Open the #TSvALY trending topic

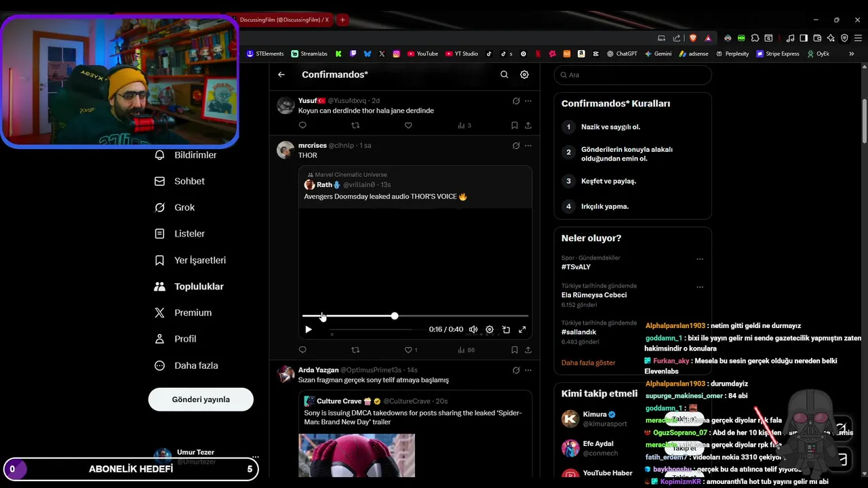click(x=576, y=267)
